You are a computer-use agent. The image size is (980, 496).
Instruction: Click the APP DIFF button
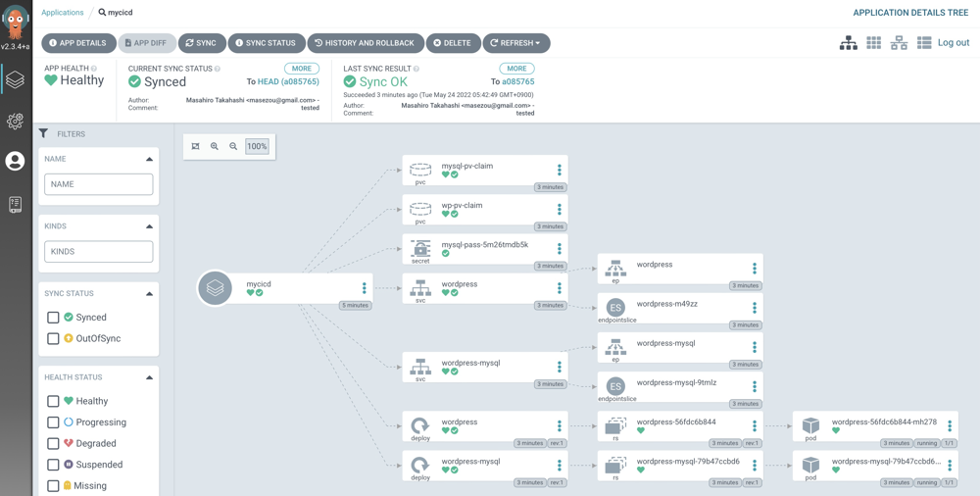point(147,43)
